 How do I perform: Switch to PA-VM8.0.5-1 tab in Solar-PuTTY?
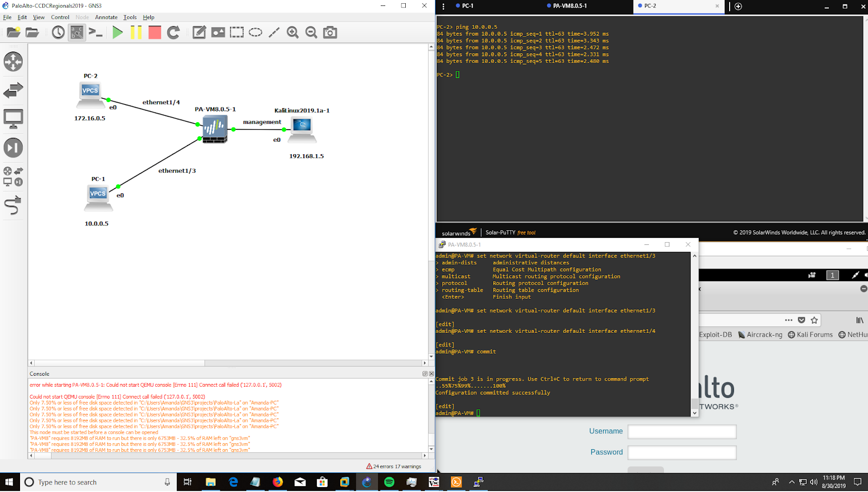pos(570,6)
